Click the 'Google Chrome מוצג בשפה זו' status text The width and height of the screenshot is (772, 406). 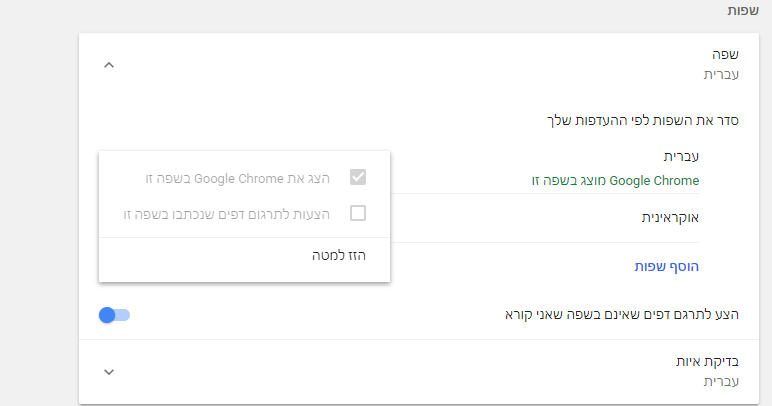(615, 181)
